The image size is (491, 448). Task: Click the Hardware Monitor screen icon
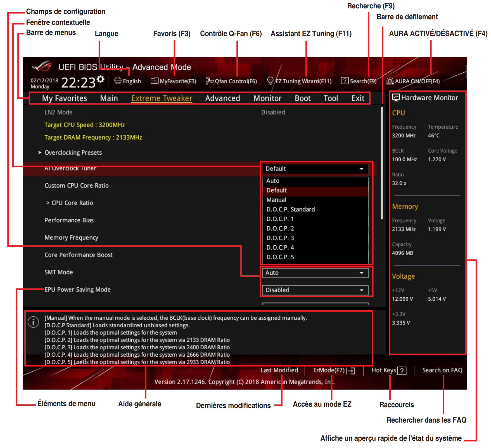[396, 98]
